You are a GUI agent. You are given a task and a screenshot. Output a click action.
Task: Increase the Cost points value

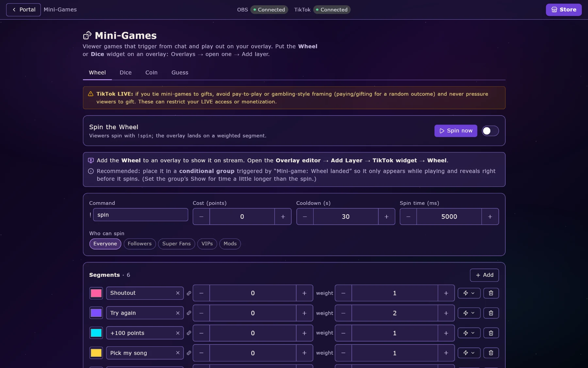click(x=283, y=217)
